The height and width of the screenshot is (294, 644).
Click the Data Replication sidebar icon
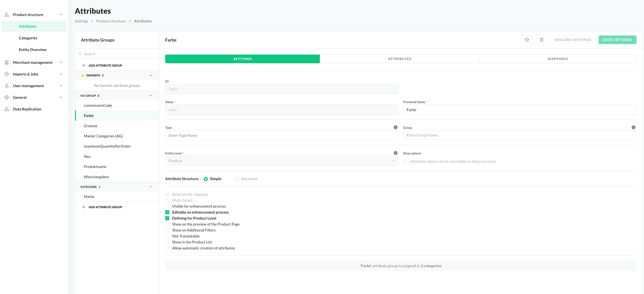pos(7,109)
